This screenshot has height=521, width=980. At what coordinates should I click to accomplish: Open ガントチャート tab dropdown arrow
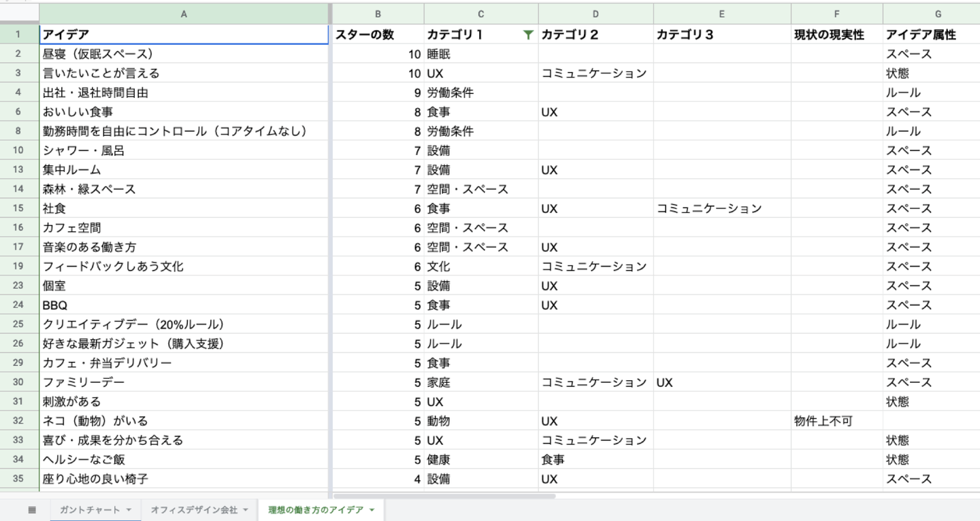(x=129, y=510)
